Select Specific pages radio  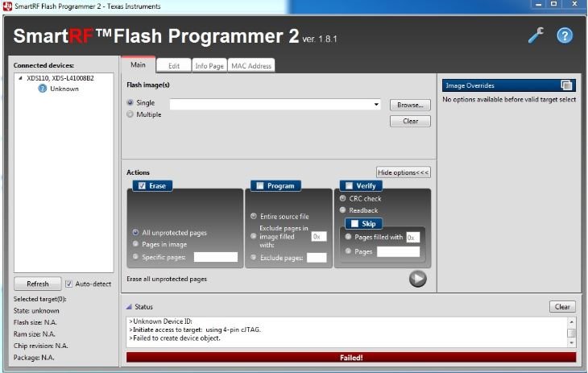click(135, 257)
